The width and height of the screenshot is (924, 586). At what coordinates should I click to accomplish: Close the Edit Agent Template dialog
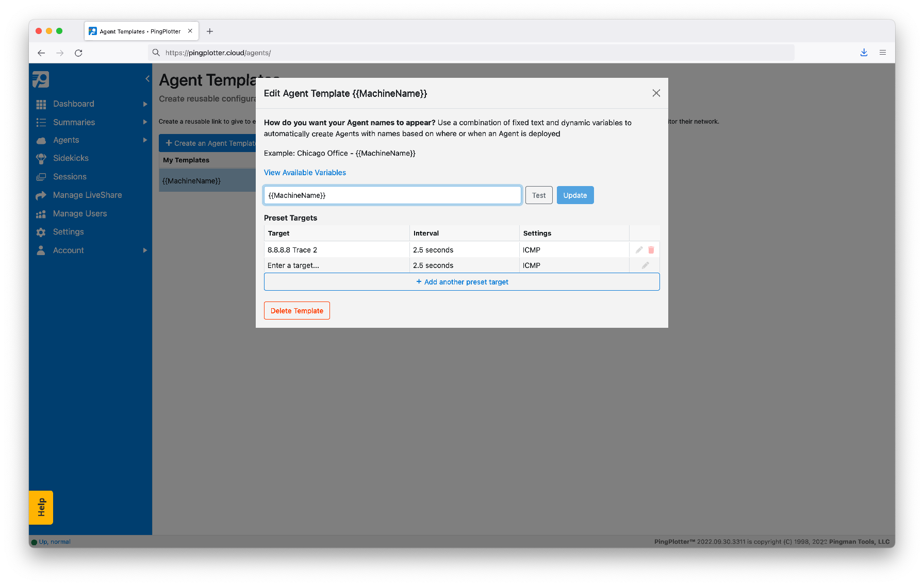click(x=656, y=93)
